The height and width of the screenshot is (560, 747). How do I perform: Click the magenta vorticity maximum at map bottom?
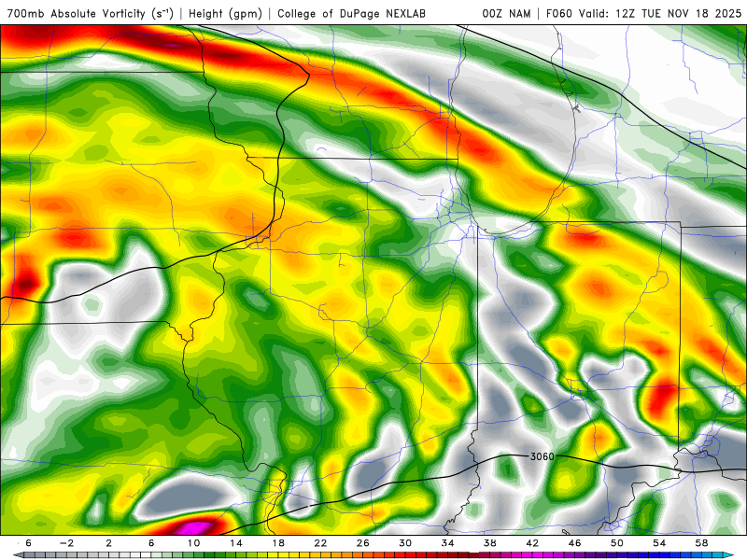[x=195, y=528]
